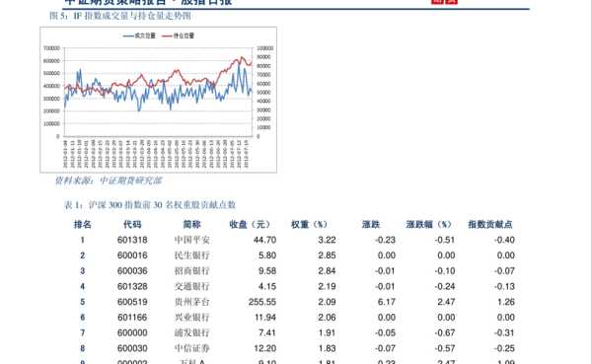Click the blue 成交总量 legend entry in the chart
Viewport: 592px width, 364px height.
(139, 36)
